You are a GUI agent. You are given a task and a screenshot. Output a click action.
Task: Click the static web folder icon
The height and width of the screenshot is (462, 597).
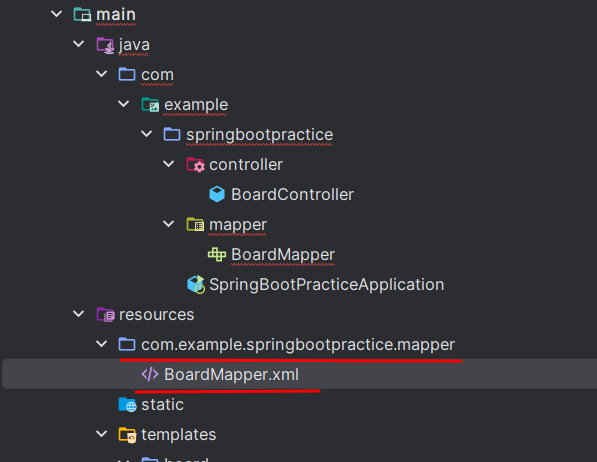pyautogui.click(x=127, y=404)
